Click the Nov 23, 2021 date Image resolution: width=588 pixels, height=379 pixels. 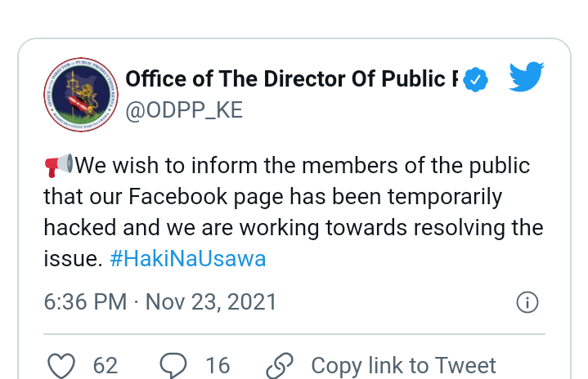[211, 302]
